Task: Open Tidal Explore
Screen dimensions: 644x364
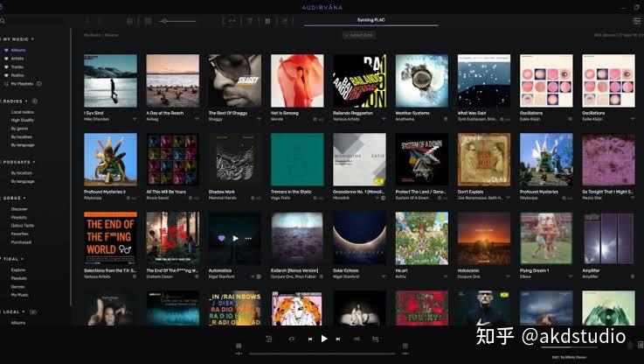Action: coord(18,270)
